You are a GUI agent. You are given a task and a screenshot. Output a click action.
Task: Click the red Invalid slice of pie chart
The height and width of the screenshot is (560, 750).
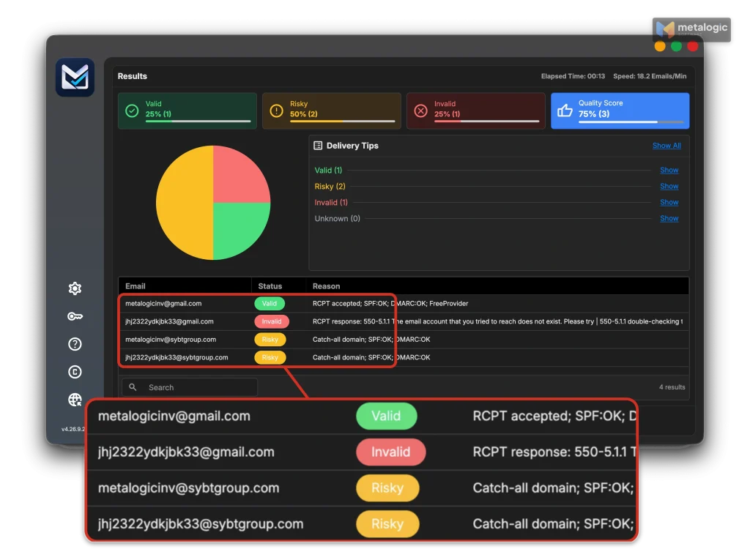pyautogui.click(x=237, y=177)
